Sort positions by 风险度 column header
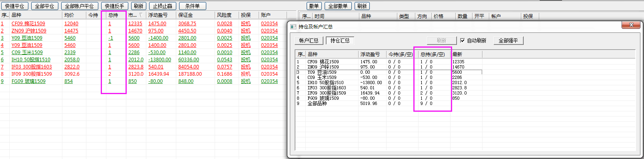Image resolution: width=644 pixels, height=159 pixels. [x=227, y=15]
